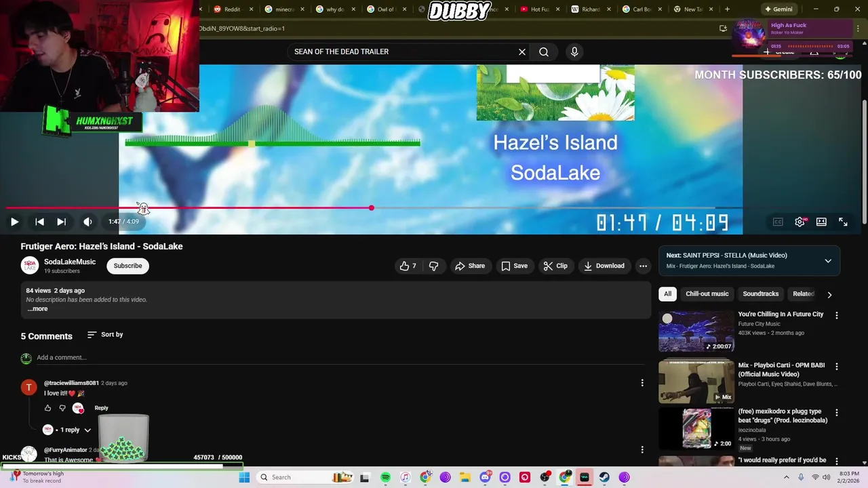Screen dimensions: 868x488
Task: Open the Playboi Carti OPM BABI mix thumbnail
Action: [x=696, y=382]
